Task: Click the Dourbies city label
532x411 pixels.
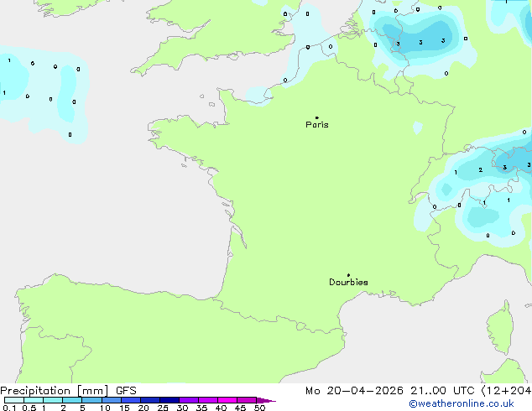Action: click(348, 282)
